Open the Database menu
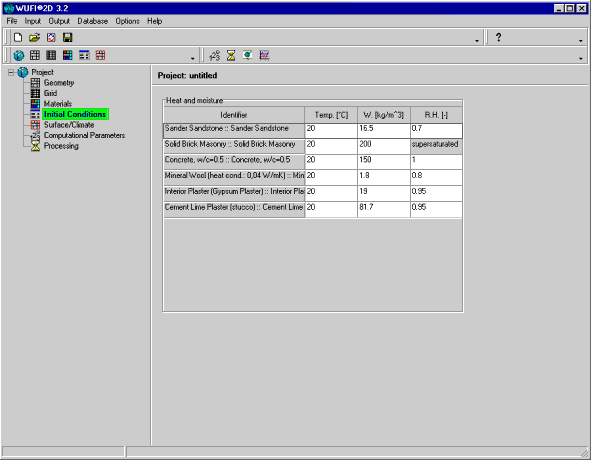 tap(93, 21)
